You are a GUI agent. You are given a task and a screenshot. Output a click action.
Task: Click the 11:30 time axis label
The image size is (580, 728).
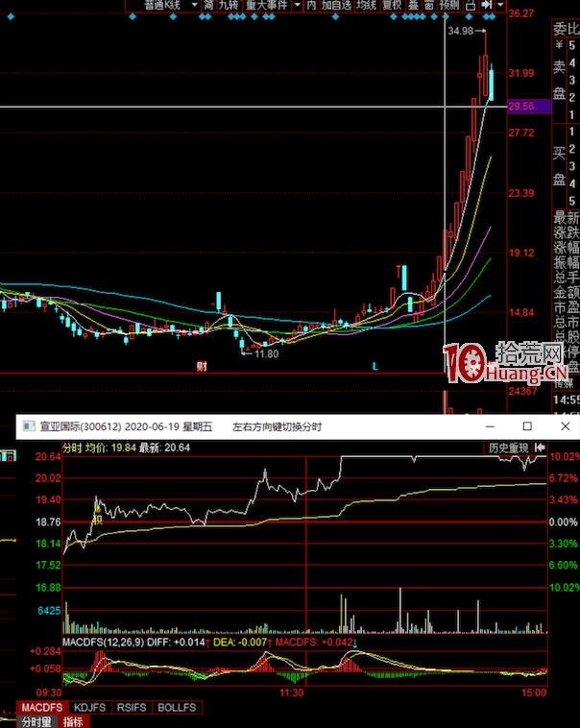click(x=292, y=692)
